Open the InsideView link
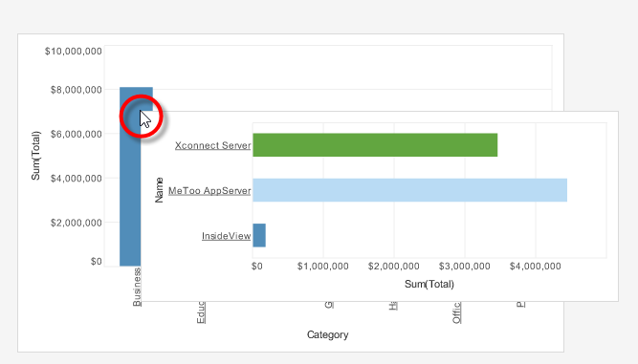This screenshot has height=364, width=638. [x=227, y=236]
